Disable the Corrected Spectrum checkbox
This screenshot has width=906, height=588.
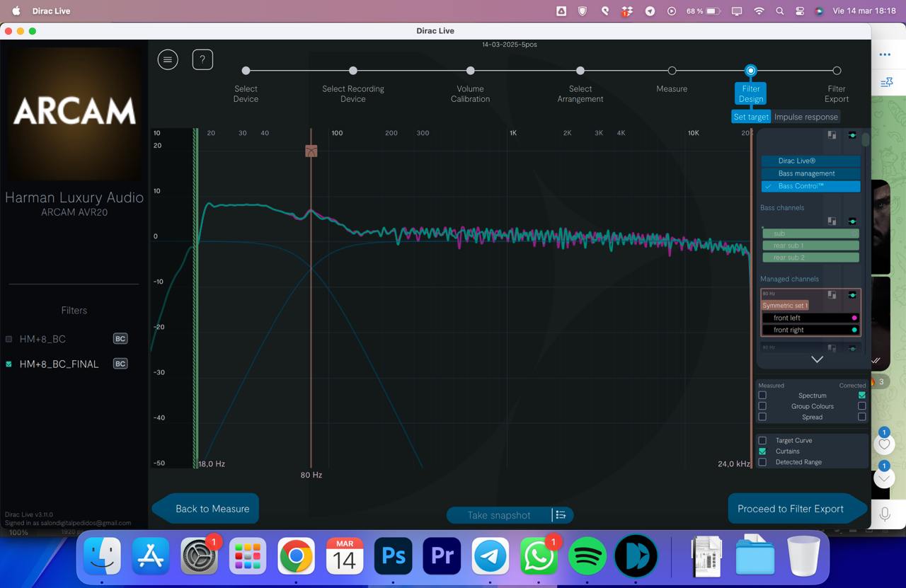click(861, 396)
